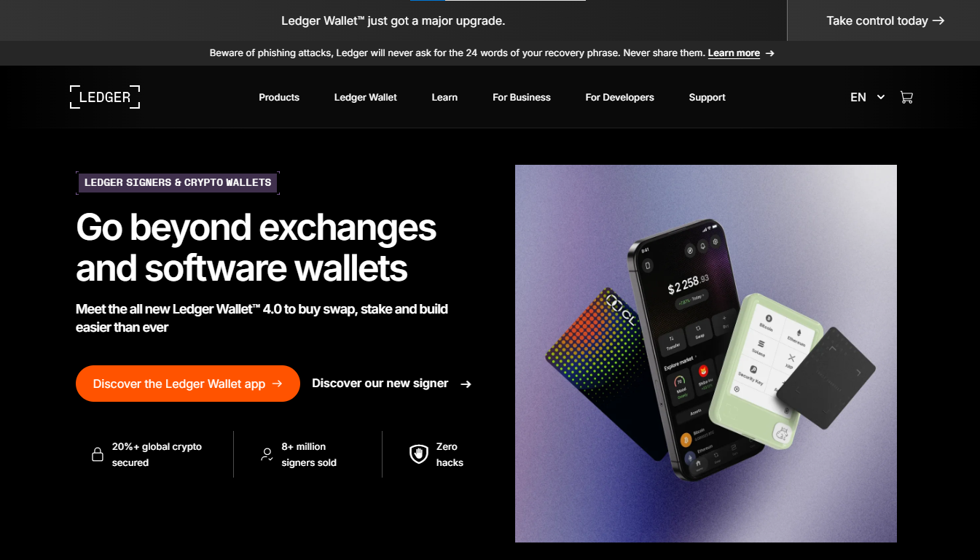Image resolution: width=980 pixels, height=560 pixels.
Task: Open the Learn navigation menu
Action: [x=444, y=97]
